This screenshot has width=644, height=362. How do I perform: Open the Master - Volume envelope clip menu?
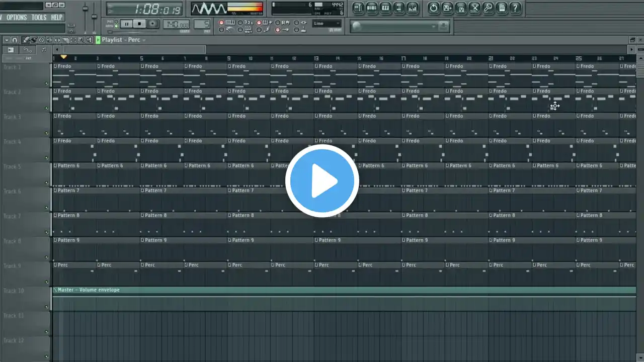[x=55, y=290]
